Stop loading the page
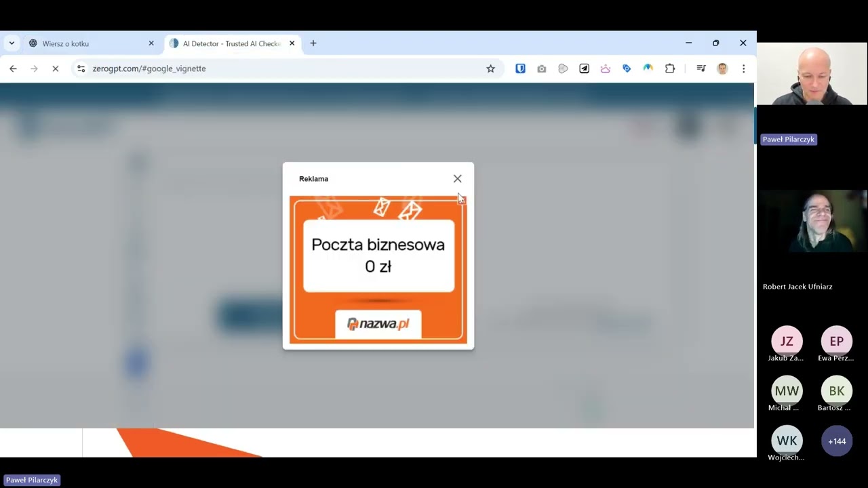Screen dimensions: 868x488 pyautogui.click(x=56, y=68)
